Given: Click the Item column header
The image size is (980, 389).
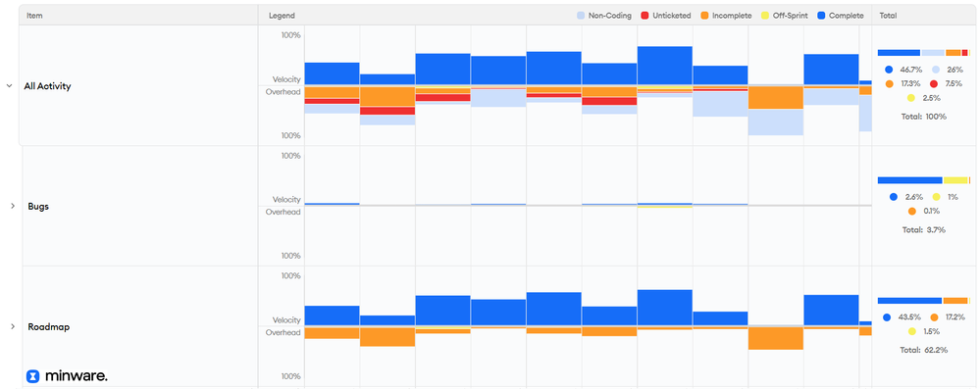Looking at the screenshot, I should 34,16.
